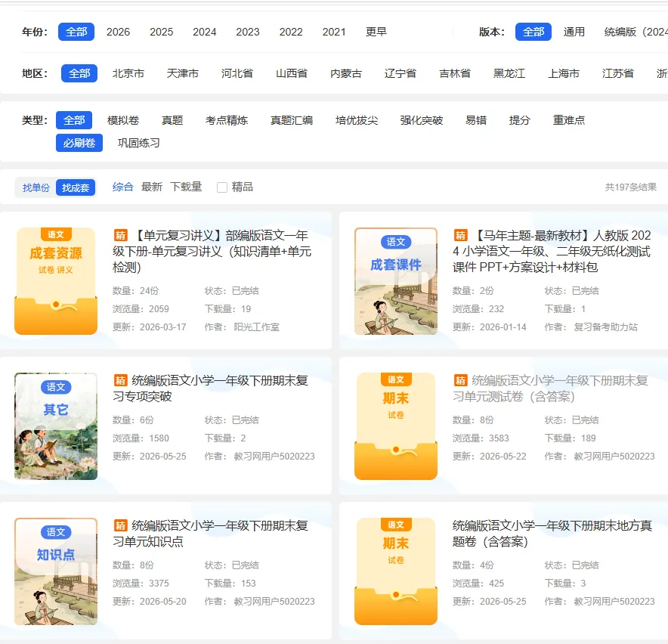This screenshot has width=668, height=644.
Task: Sort results by 下载量
Action: tap(186, 187)
